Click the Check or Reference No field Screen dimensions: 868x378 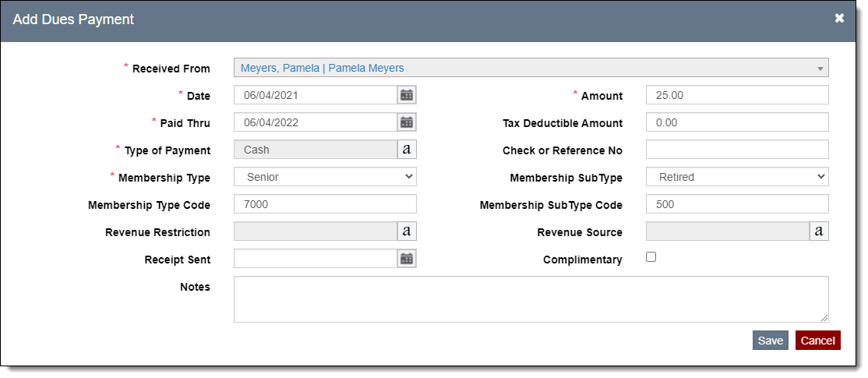737,150
